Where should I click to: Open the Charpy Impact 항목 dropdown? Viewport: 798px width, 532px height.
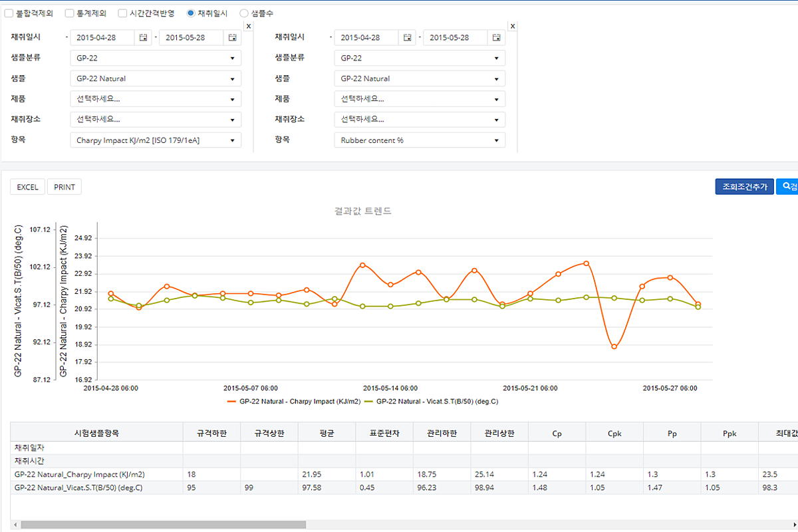[x=156, y=140]
